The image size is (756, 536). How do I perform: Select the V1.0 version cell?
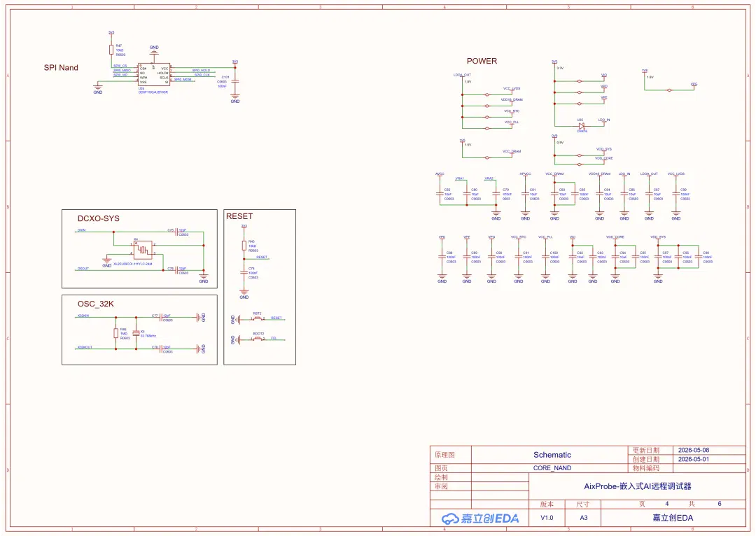coord(547,518)
